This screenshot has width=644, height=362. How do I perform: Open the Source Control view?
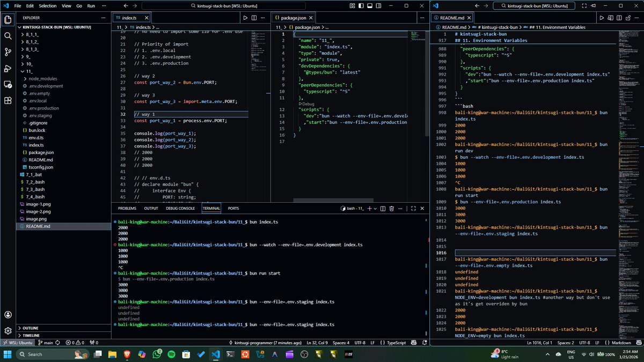tap(8, 52)
